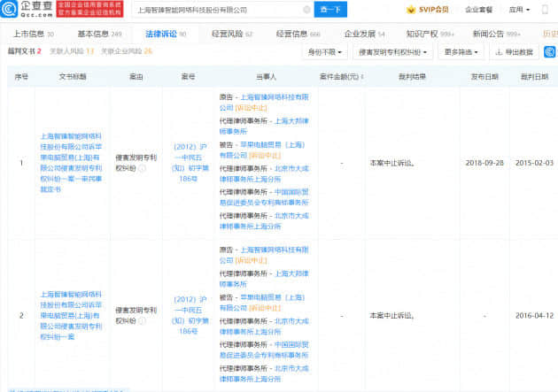Select the 关联企业风险 sub-tab
Screen dimensions: 558x392
point(127,51)
